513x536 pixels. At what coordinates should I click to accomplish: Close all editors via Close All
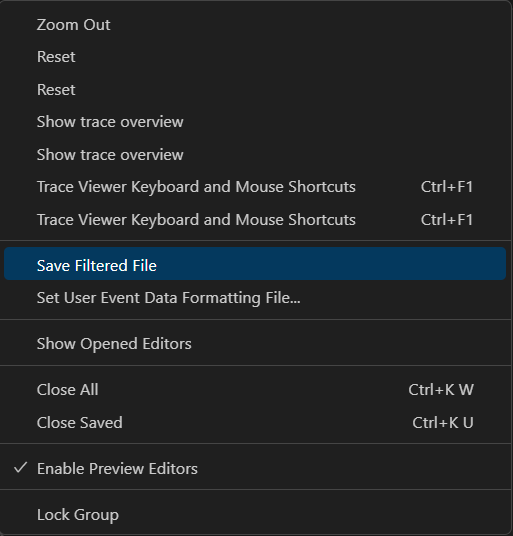pyautogui.click(x=255, y=390)
